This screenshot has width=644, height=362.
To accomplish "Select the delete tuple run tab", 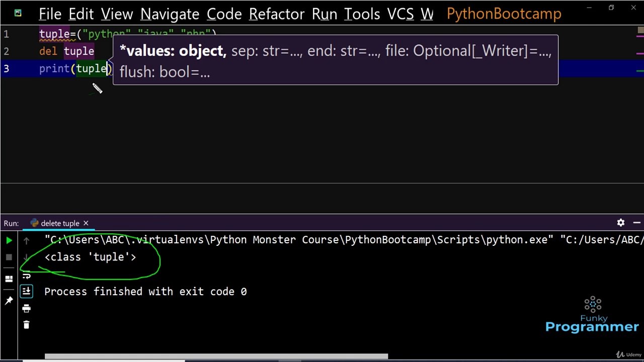I will pyautogui.click(x=60, y=223).
